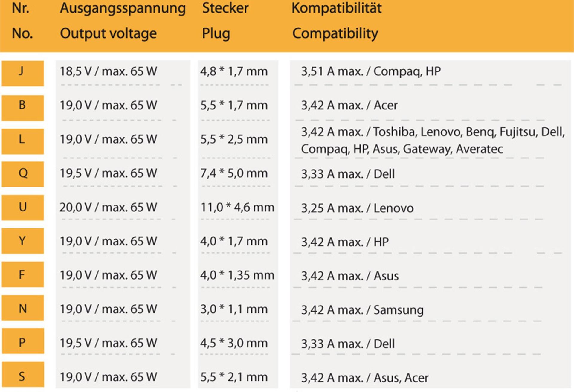Viewport: 574px width, 392px height.
Task: Select the orange Y tile
Action: click(x=23, y=241)
